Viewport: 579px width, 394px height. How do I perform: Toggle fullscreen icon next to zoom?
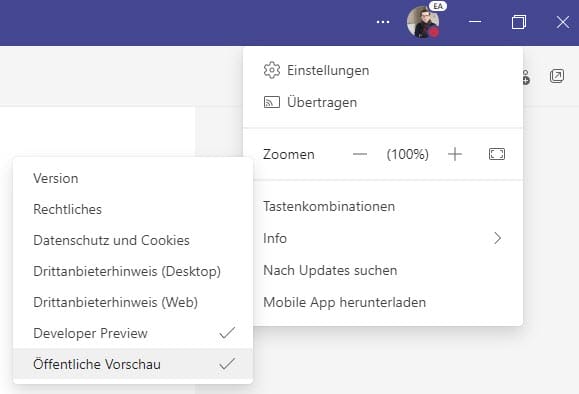[x=497, y=154]
